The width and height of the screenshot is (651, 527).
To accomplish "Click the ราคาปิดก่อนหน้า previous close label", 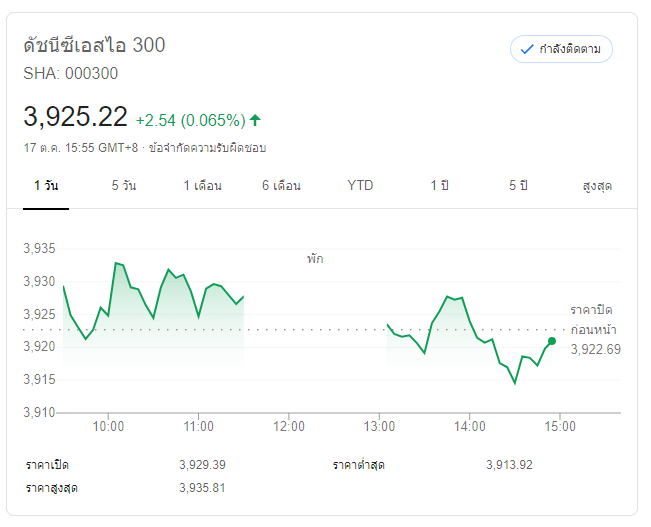I will (593, 319).
